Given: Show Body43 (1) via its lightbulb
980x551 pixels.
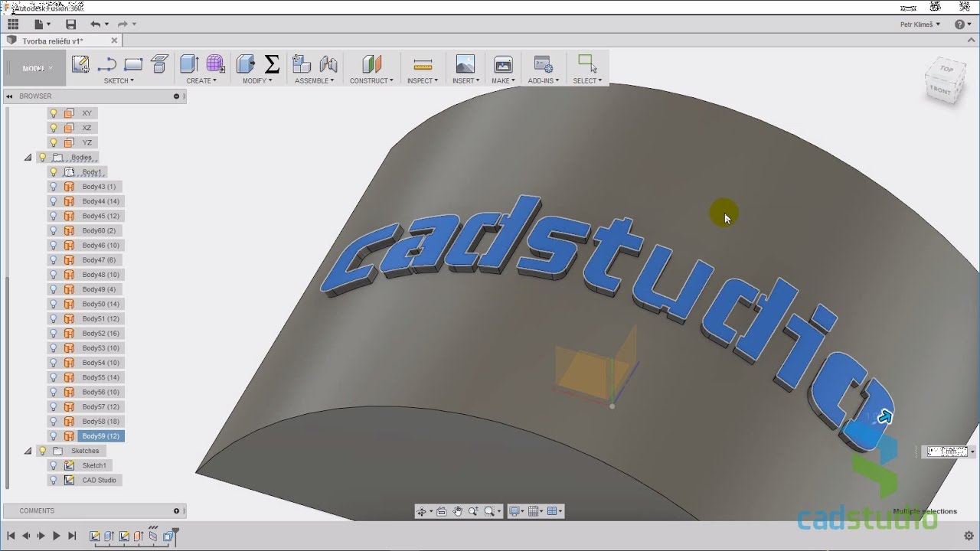Looking at the screenshot, I should click(54, 187).
